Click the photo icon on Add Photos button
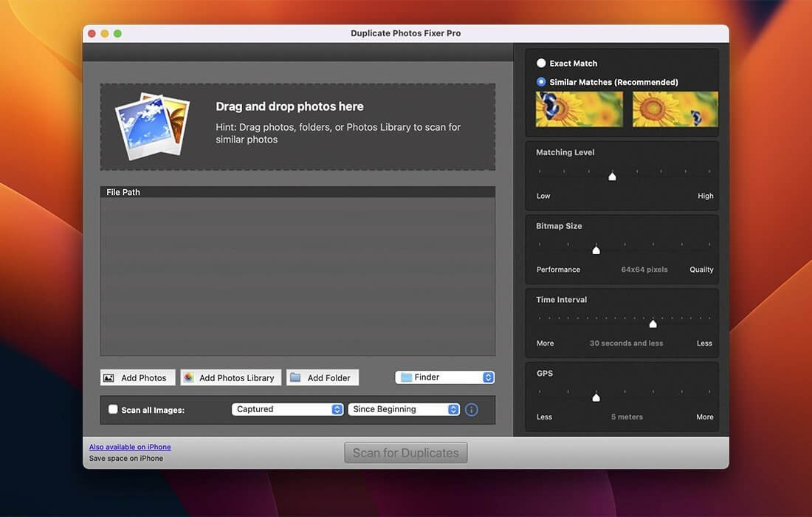 tap(111, 377)
